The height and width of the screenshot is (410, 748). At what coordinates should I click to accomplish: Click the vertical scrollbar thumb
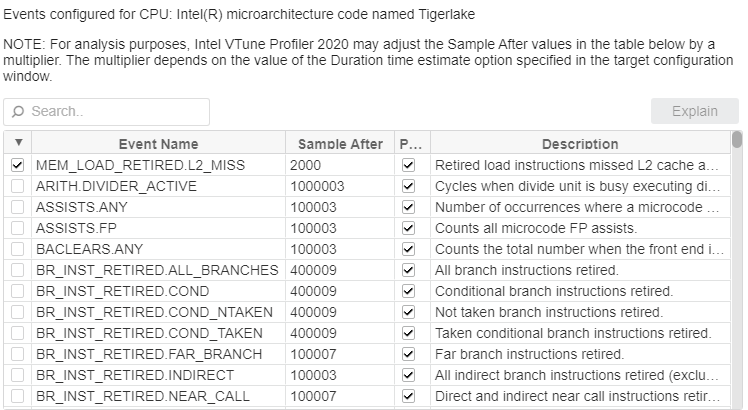coord(738,139)
